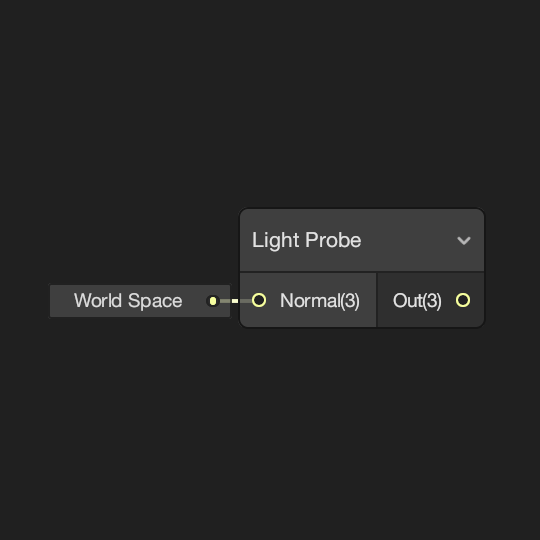Click the Out(3) slot label
This screenshot has height=540, width=540.
pos(417,301)
